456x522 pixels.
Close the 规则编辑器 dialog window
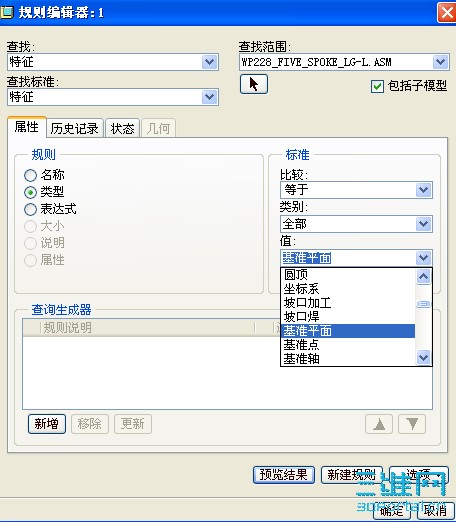447,13
